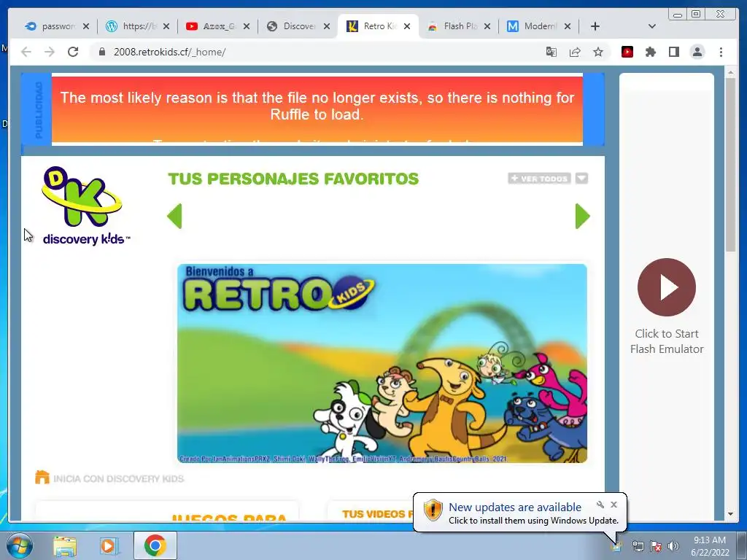Open the red YouTube extension icon

(627, 52)
